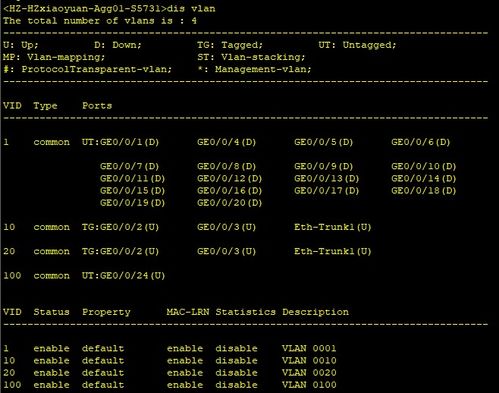Screen dimensions: 499x393
Task: Click the VLAN 0001 description
Action: [x=309, y=348]
